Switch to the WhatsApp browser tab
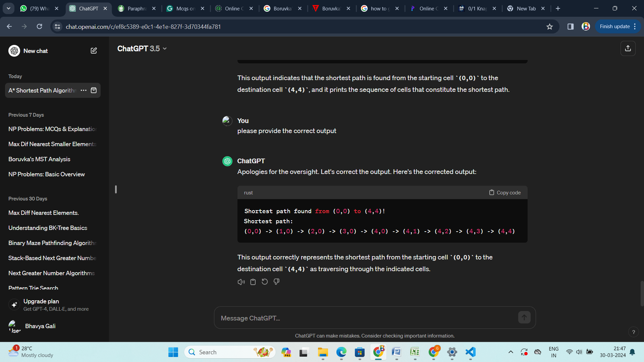Viewport: 644px width, 362px height. coord(39,8)
